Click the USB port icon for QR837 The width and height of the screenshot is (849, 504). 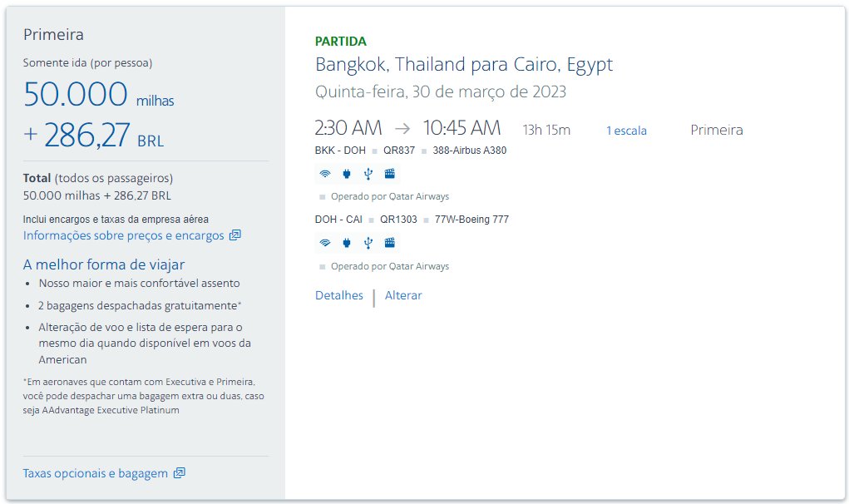pos(368,174)
